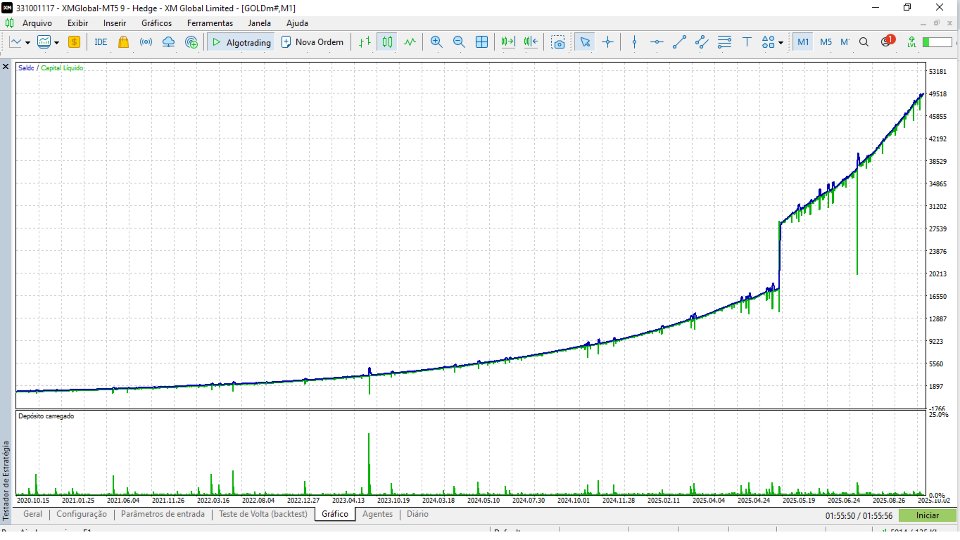Select the trendline tool

679,42
